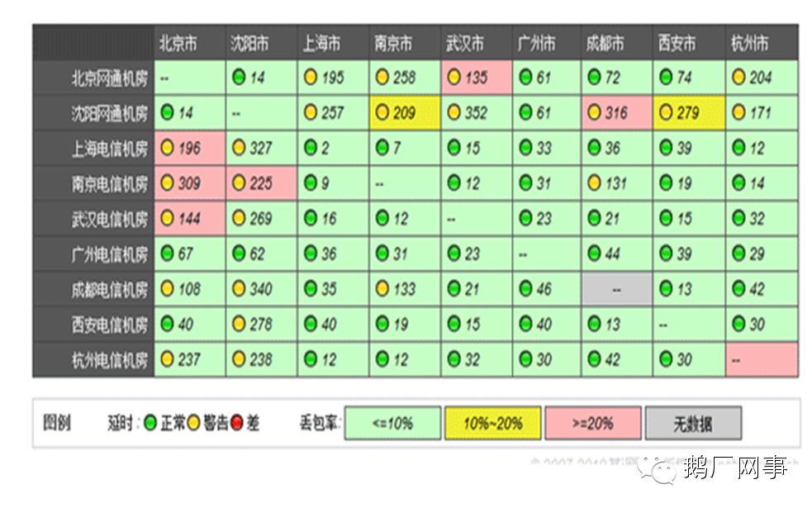The width and height of the screenshot is (812, 508).
Task: Click value 238 in 杭州电信机房 row
Action: tap(260, 359)
